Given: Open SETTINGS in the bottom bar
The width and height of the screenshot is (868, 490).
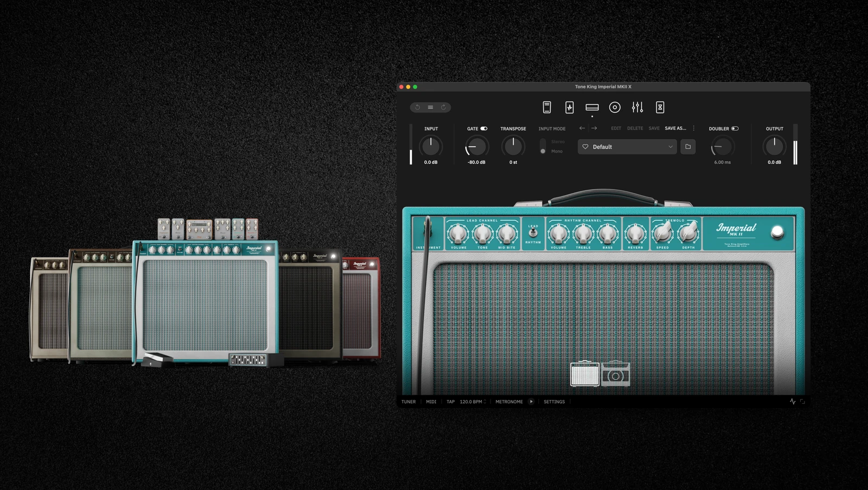Looking at the screenshot, I should tap(554, 402).
